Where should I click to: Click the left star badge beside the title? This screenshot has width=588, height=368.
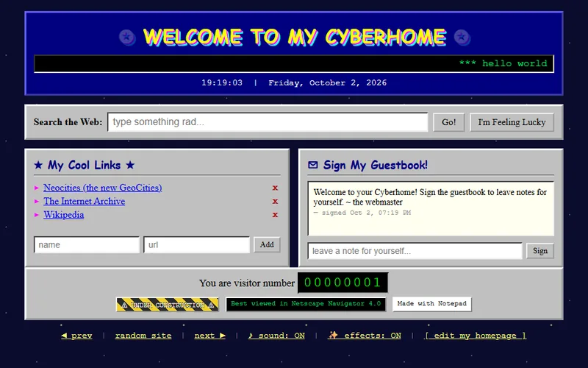[x=127, y=38]
